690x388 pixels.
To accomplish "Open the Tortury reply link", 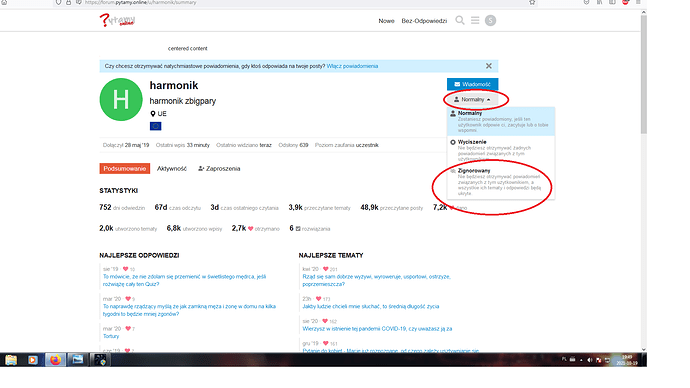I will point(111,336).
